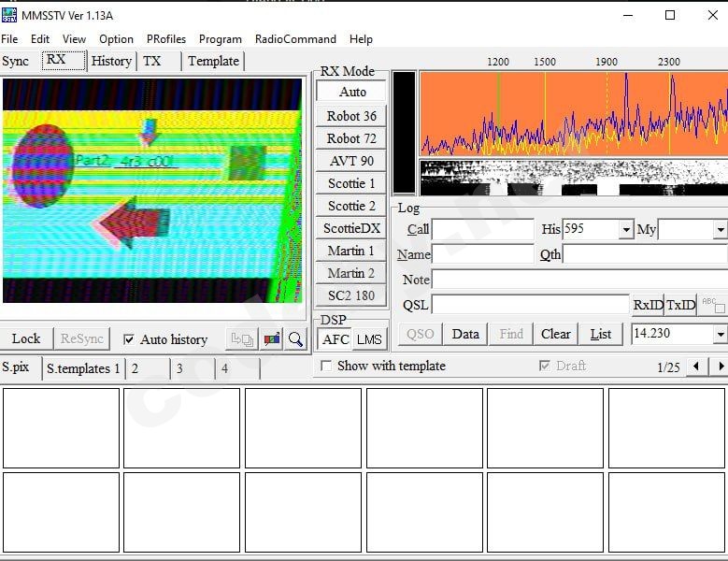This screenshot has width=728, height=561.
Task: Select Scottie 2 RX mode
Action: tap(351, 206)
